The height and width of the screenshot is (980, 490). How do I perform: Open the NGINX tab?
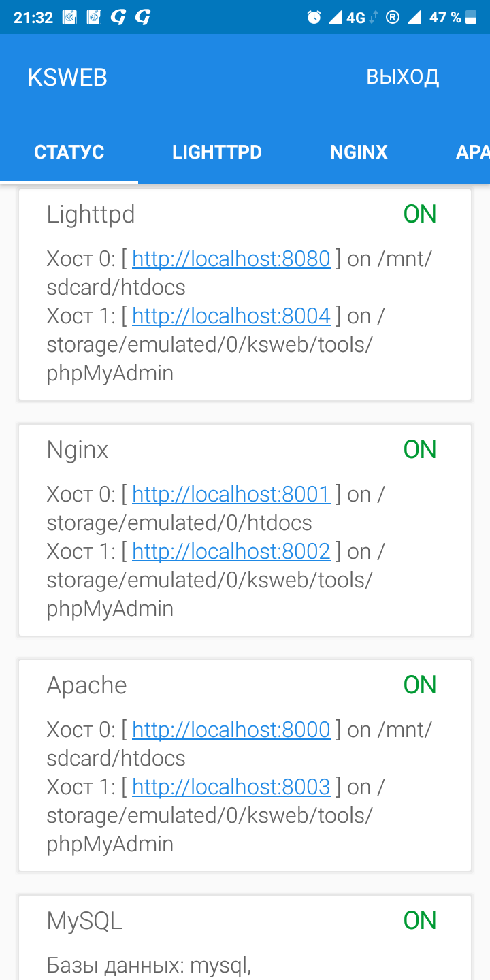click(359, 152)
